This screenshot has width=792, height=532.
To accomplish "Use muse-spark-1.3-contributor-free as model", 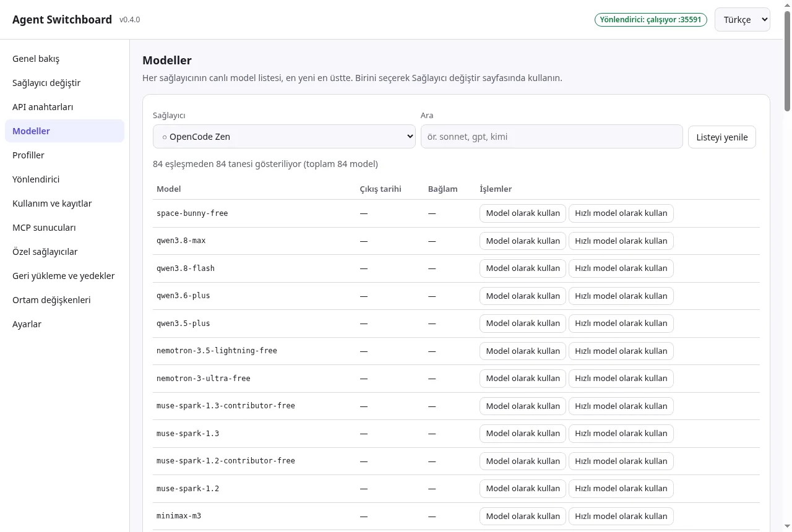I will pyautogui.click(x=523, y=406).
